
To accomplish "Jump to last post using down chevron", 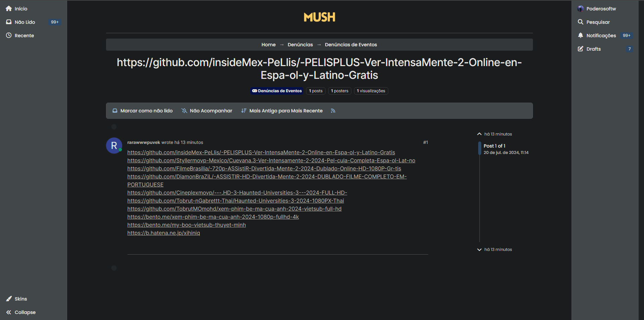I will click(479, 250).
